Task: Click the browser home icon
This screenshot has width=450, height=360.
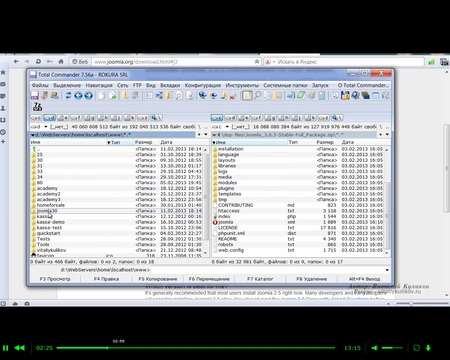Action: pyautogui.click(x=61, y=61)
